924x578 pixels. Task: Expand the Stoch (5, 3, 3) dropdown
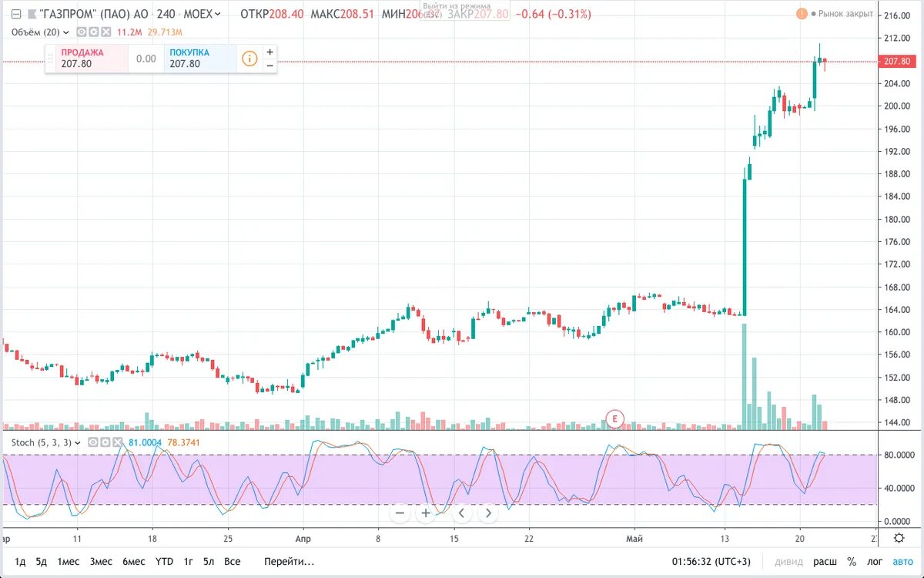tap(78, 442)
